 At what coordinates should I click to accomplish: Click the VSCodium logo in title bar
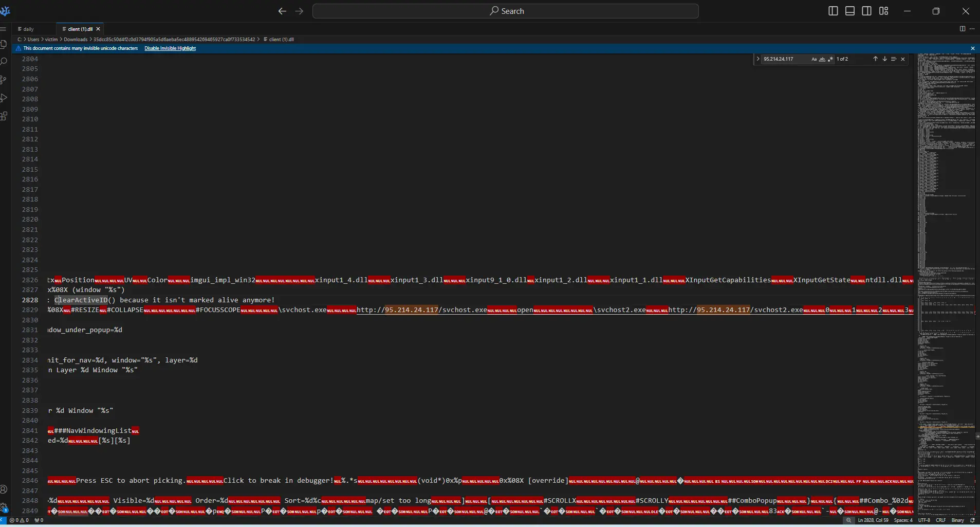[x=5, y=11]
